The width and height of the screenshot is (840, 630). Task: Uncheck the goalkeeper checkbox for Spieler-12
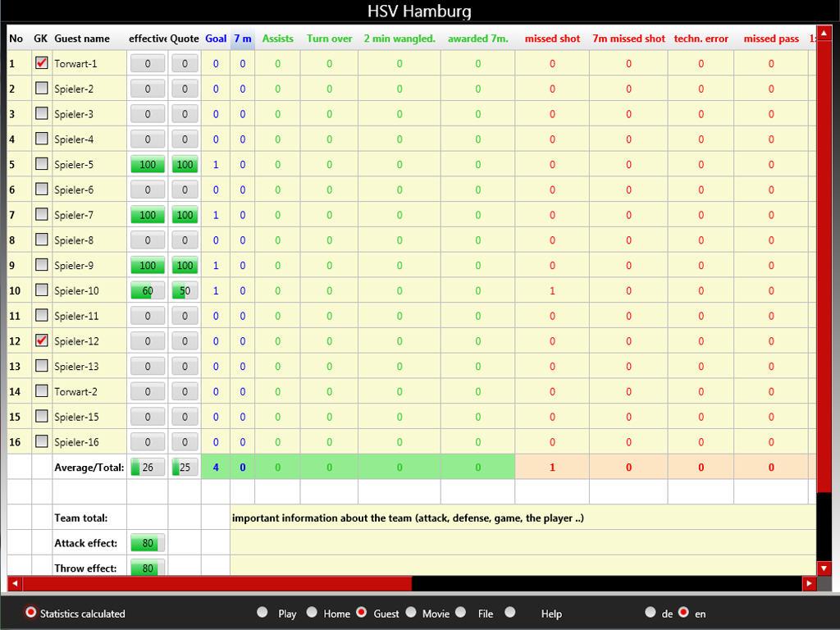[42, 340]
